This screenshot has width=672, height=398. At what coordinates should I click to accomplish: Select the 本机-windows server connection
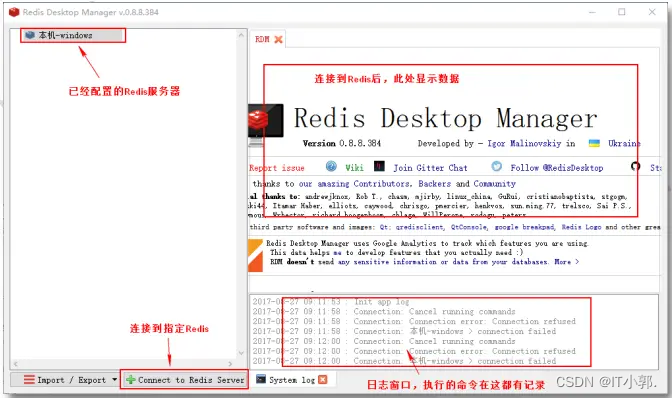(73, 35)
